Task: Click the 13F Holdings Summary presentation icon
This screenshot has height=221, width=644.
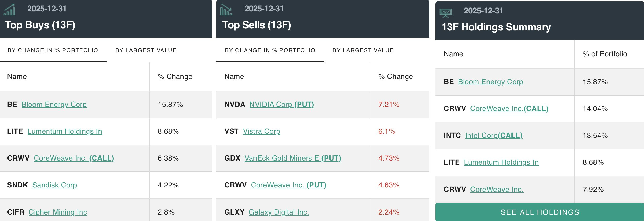Action: click(446, 13)
